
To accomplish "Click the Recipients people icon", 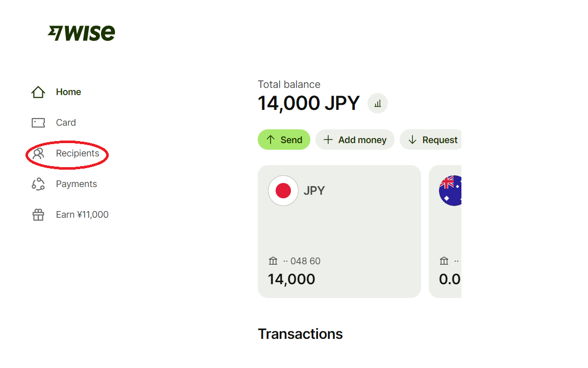I will (x=38, y=153).
